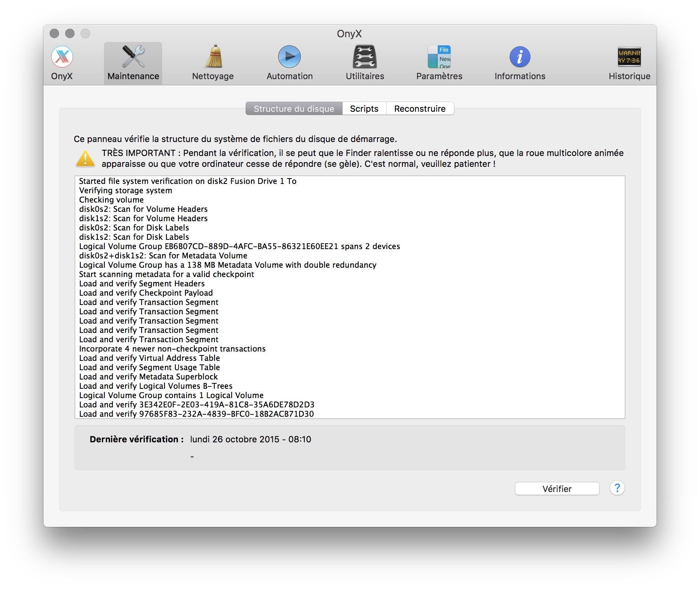This screenshot has width=700, height=589.
Task: Open the Automation play icon
Action: click(x=289, y=57)
